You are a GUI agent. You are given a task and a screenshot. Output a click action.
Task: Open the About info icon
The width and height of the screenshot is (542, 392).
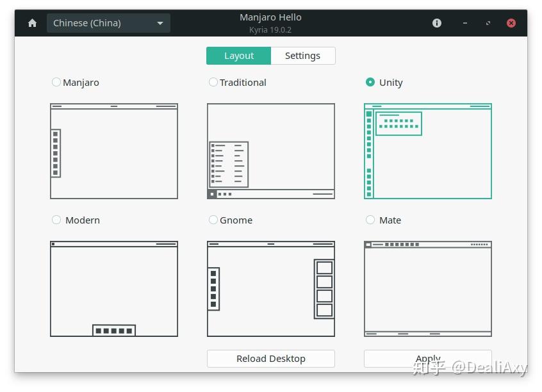[436, 23]
